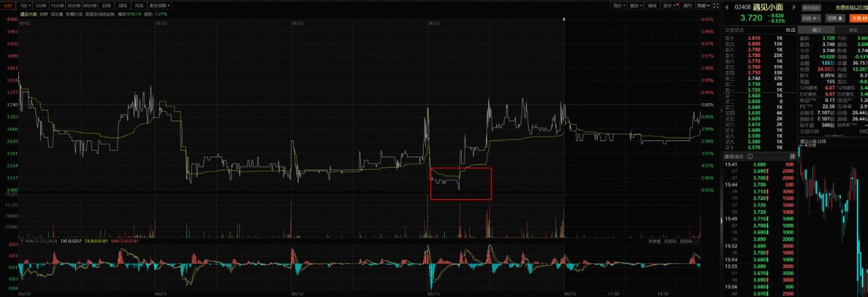The height and width of the screenshot is (297, 868).
Task: Select the 盘口 quote tab
Action: coord(816,30)
